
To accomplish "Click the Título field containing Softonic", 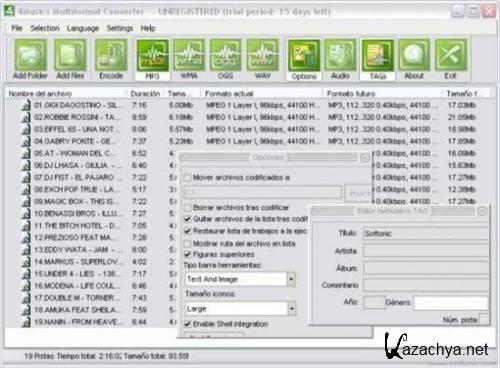I will (x=426, y=234).
